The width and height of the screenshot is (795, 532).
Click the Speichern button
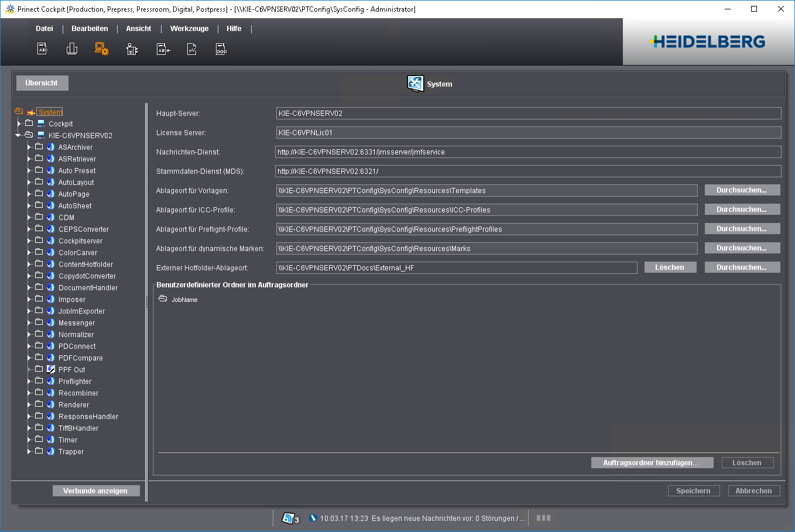[x=694, y=491]
